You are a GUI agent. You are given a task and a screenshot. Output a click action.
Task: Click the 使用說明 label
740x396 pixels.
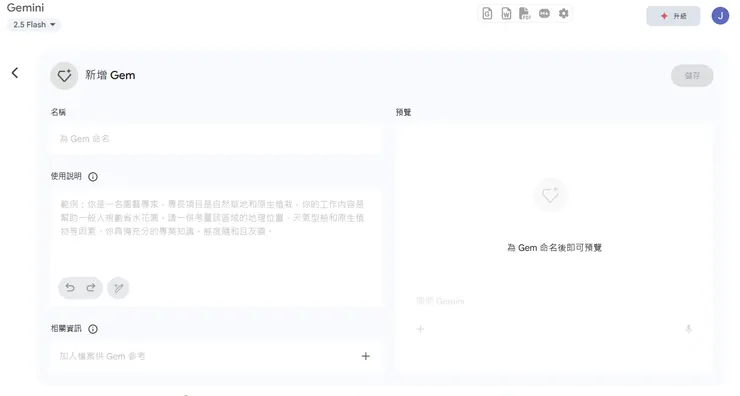66,176
